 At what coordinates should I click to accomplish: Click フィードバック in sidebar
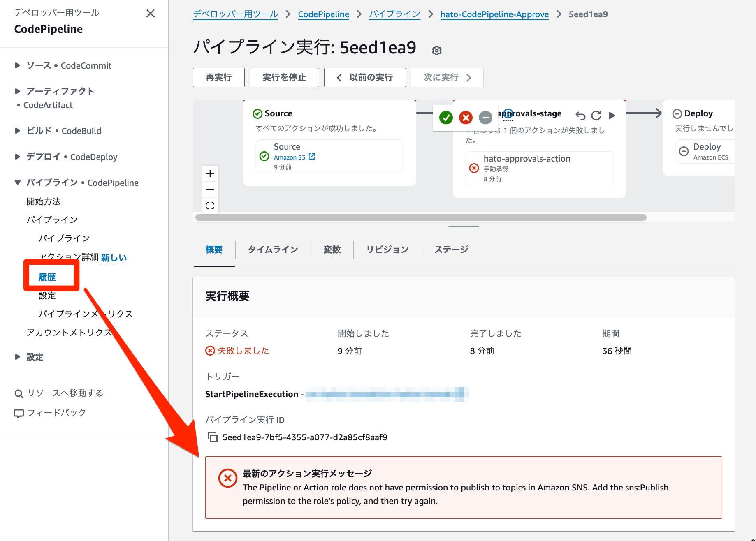[56, 413]
